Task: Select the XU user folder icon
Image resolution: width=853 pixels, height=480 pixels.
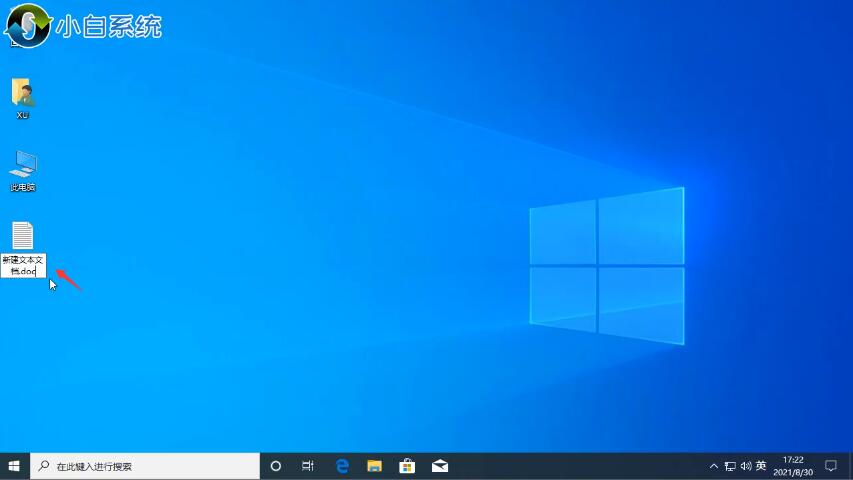Action: (x=22, y=95)
